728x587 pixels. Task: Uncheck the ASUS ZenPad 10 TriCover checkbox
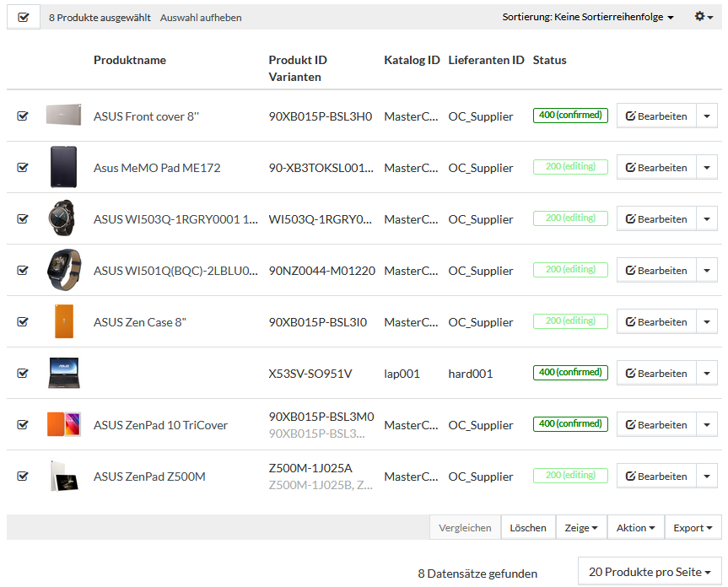[x=22, y=425]
